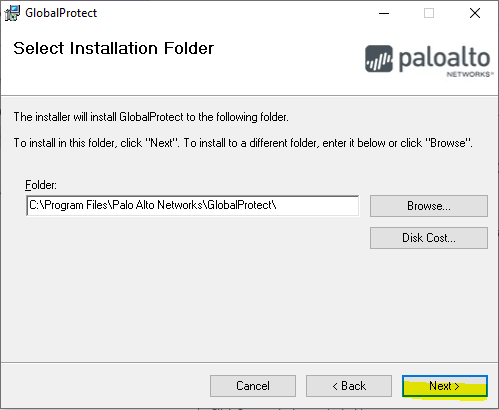499x410 pixels.
Task: Close the GlobalProtect setup dialog
Action: [475, 13]
